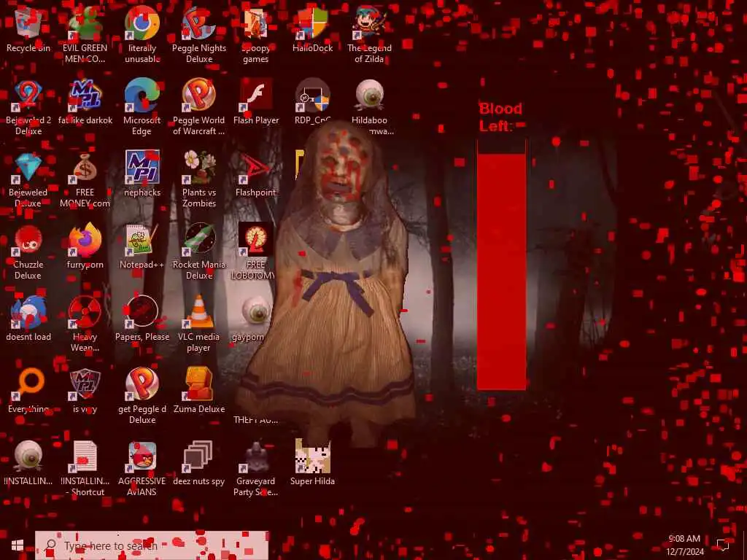Image resolution: width=747 pixels, height=560 pixels.
Task: Open the !INSTALLIN... eyeball icon
Action: pyautogui.click(x=28, y=456)
